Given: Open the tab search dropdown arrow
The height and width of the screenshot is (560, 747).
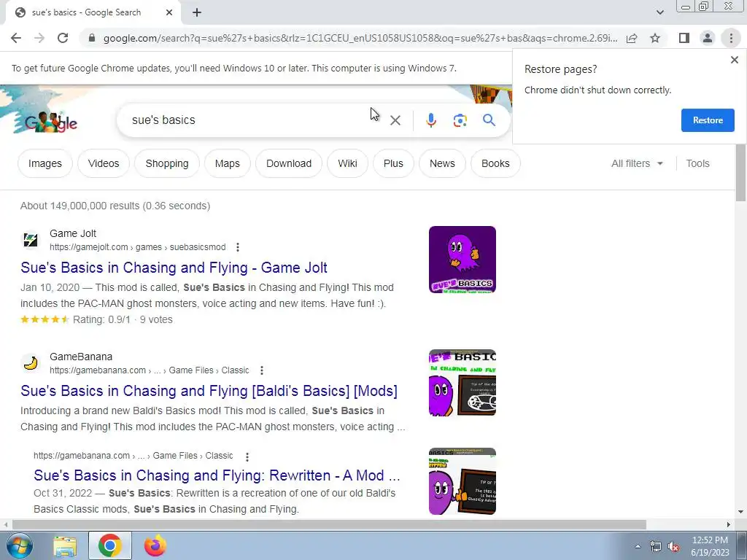Looking at the screenshot, I should click(659, 12).
